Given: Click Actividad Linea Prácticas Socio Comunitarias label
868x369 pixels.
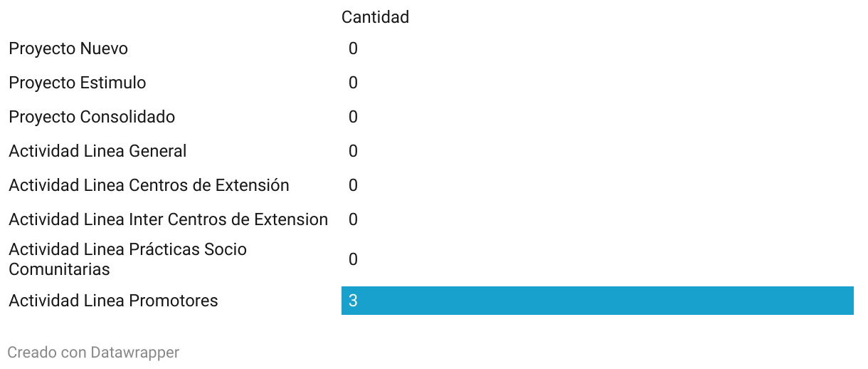Looking at the screenshot, I should [x=128, y=259].
